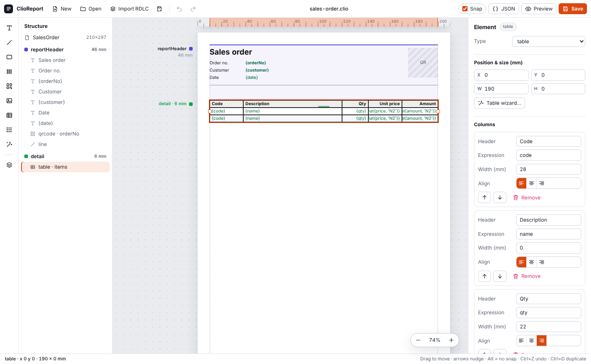Click Code column Width field
591x364 pixels.
(548, 169)
